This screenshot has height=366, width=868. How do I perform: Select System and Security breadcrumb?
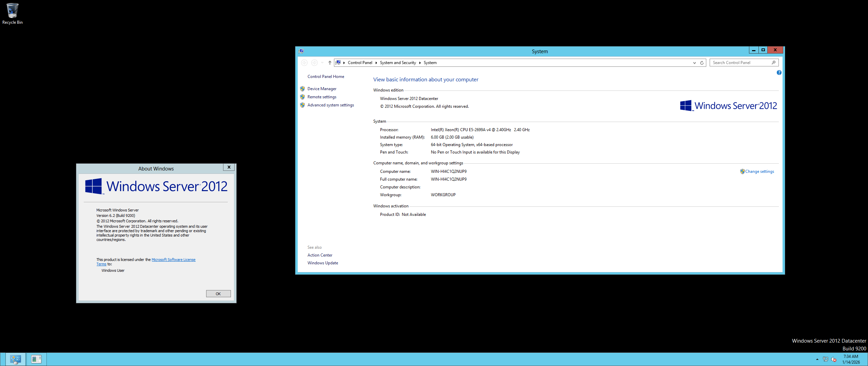398,63
